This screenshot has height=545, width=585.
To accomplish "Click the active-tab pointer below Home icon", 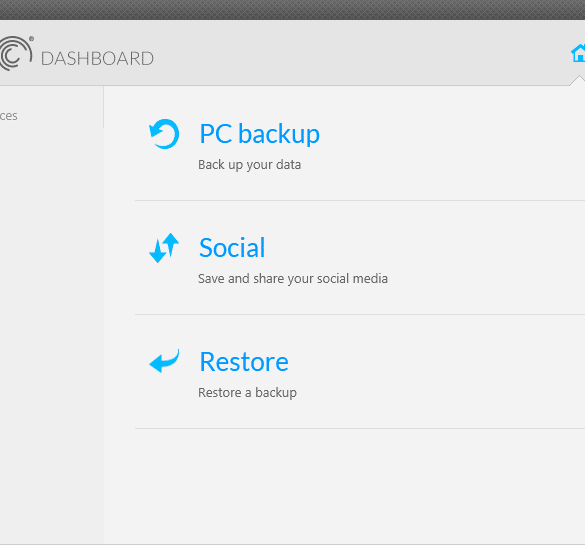I will (578, 81).
